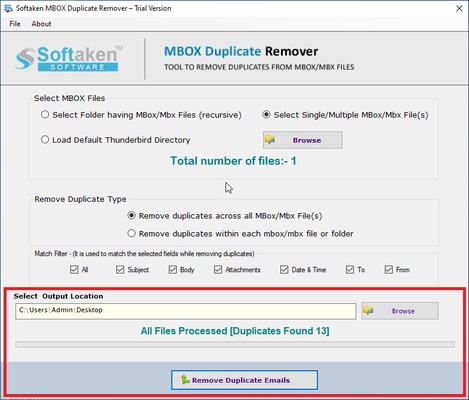
Task: Click 'Total number of files:- 1' text
Action: [x=233, y=161]
